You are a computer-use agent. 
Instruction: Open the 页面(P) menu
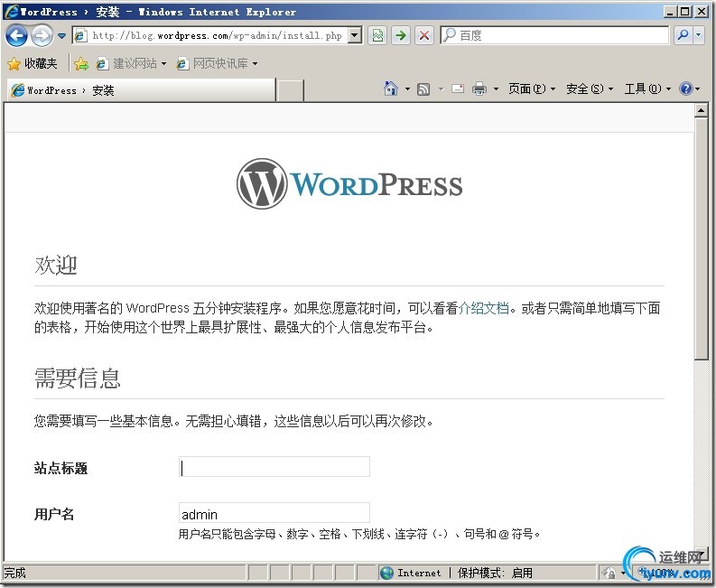[532, 89]
